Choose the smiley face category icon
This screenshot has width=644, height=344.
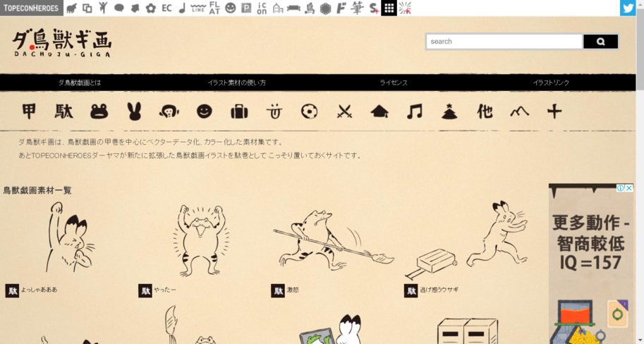click(204, 112)
